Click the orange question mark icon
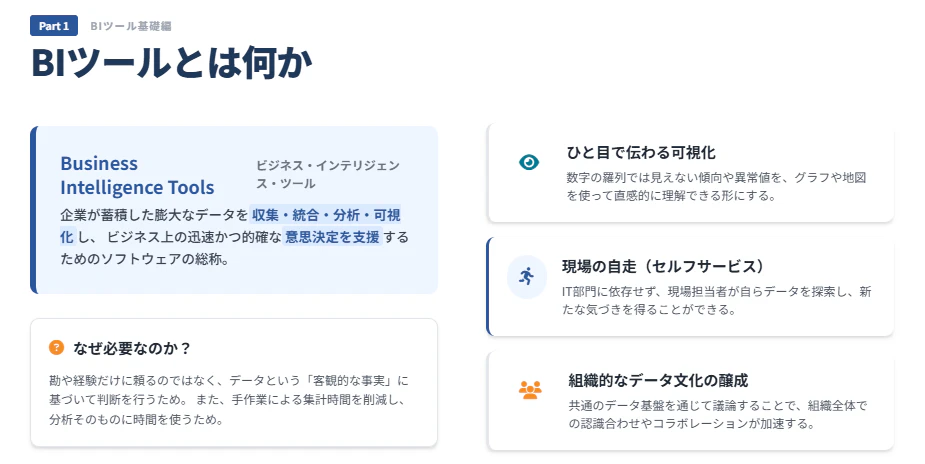 pos(56,347)
